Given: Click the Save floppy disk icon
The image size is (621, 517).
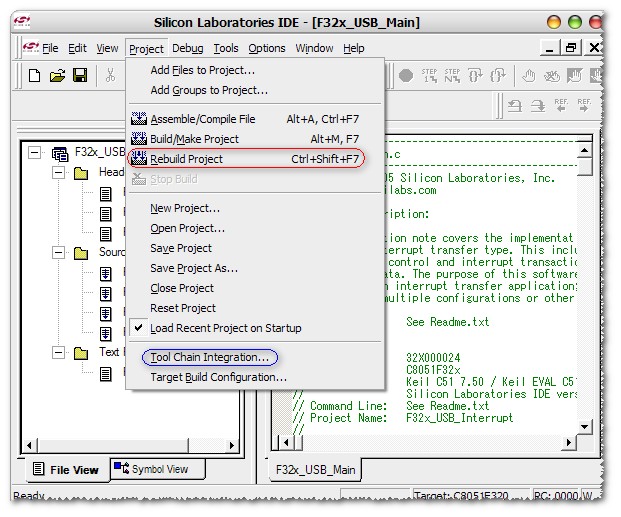Looking at the screenshot, I should (x=80, y=75).
